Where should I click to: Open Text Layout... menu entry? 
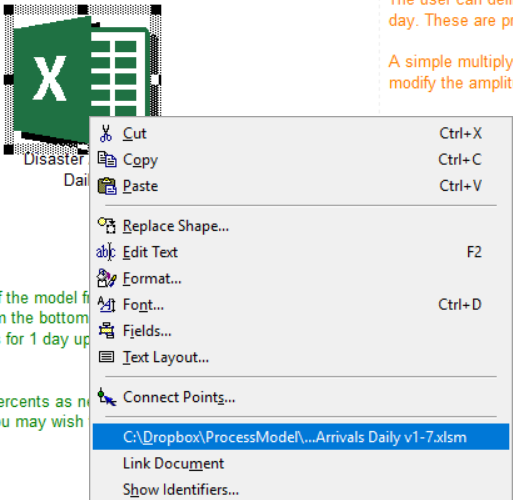pyautogui.click(x=301, y=357)
